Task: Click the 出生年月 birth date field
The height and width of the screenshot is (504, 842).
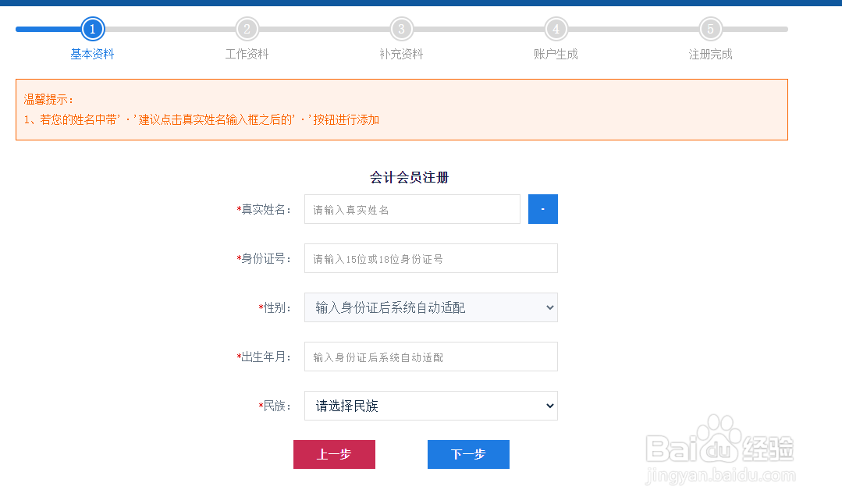Action: [431, 357]
